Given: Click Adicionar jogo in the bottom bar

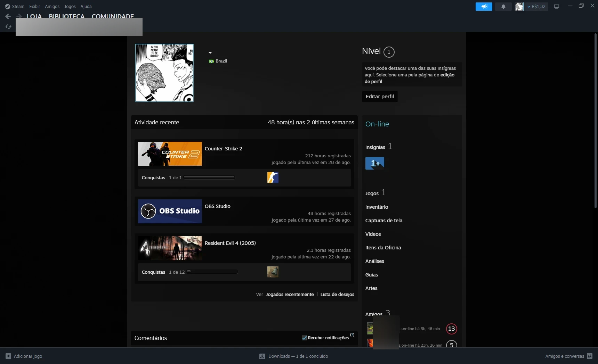Looking at the screenshot, I should point(24,356).
